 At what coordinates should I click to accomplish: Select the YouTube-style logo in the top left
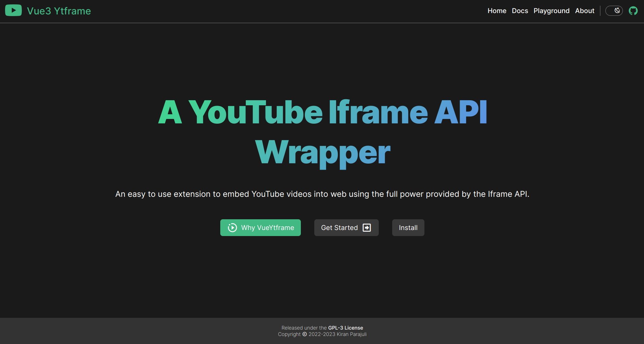tap(13, 10)
